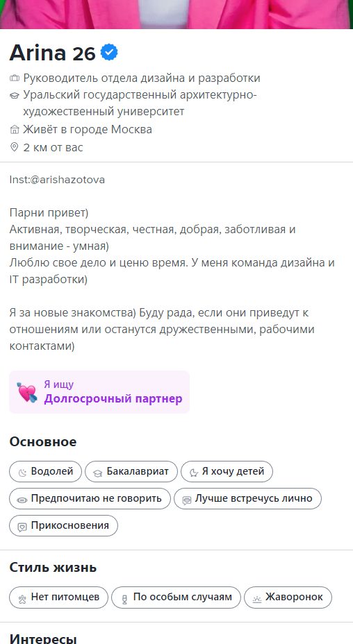Viewport: 353px width, 644px height.
Task: Click the Предпочитаю не говорить chip
Action: [x=90, y=498]
